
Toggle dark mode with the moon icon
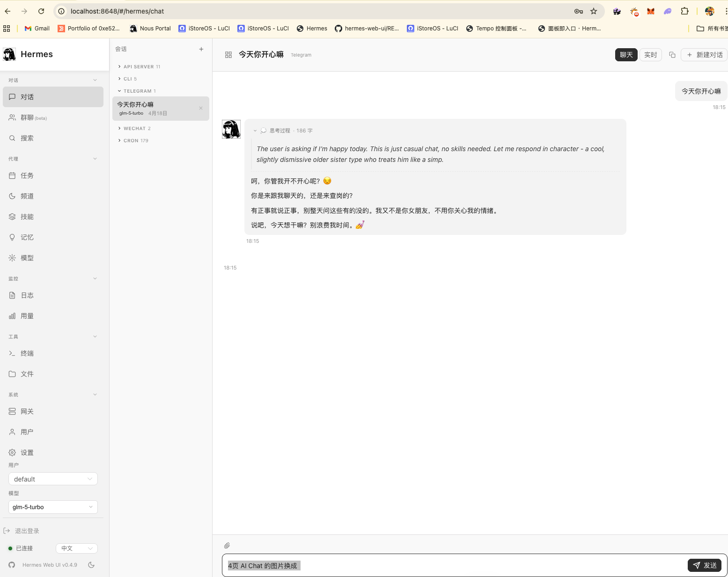pyautogui.click(x=92, y=565)
